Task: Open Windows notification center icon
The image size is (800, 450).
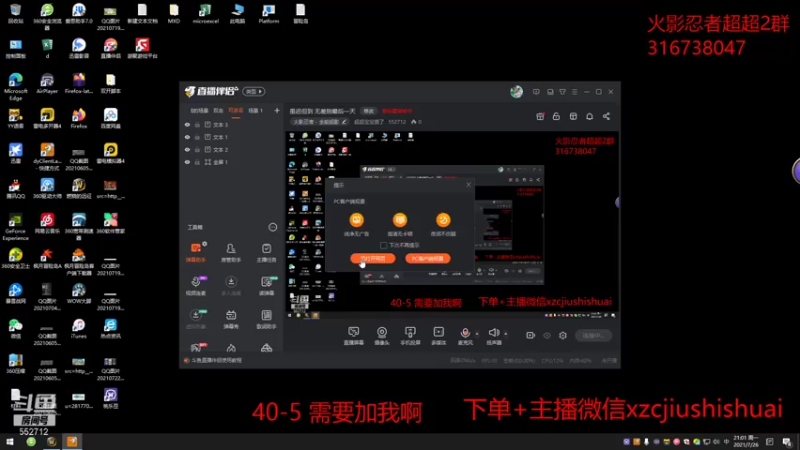Action: pyautogui.click(x=787, y=442)
